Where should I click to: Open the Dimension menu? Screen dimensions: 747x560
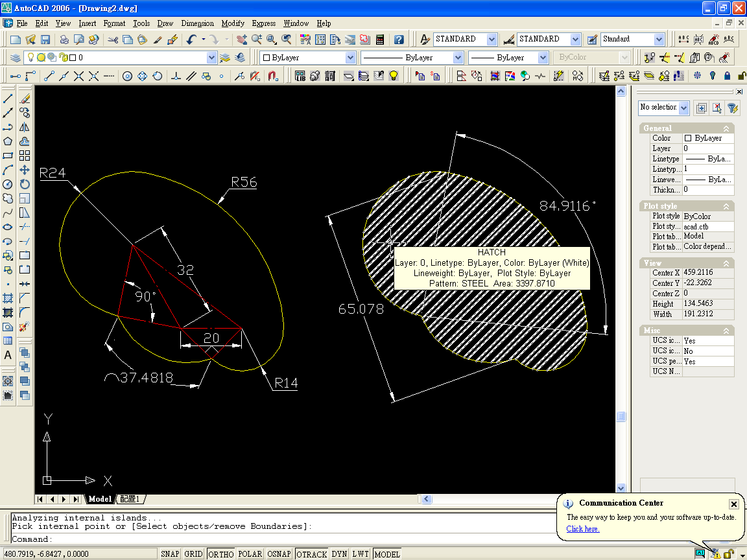point(197,23)
